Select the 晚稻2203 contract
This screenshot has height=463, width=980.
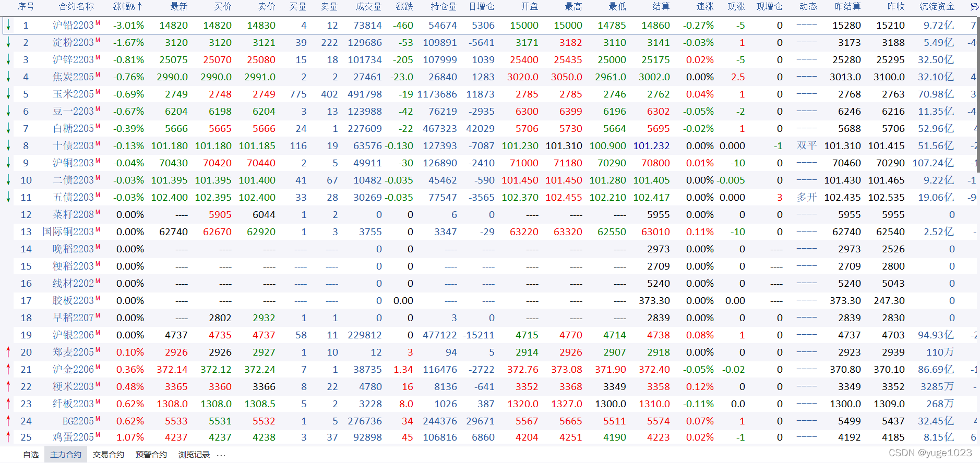pos(73,249)
